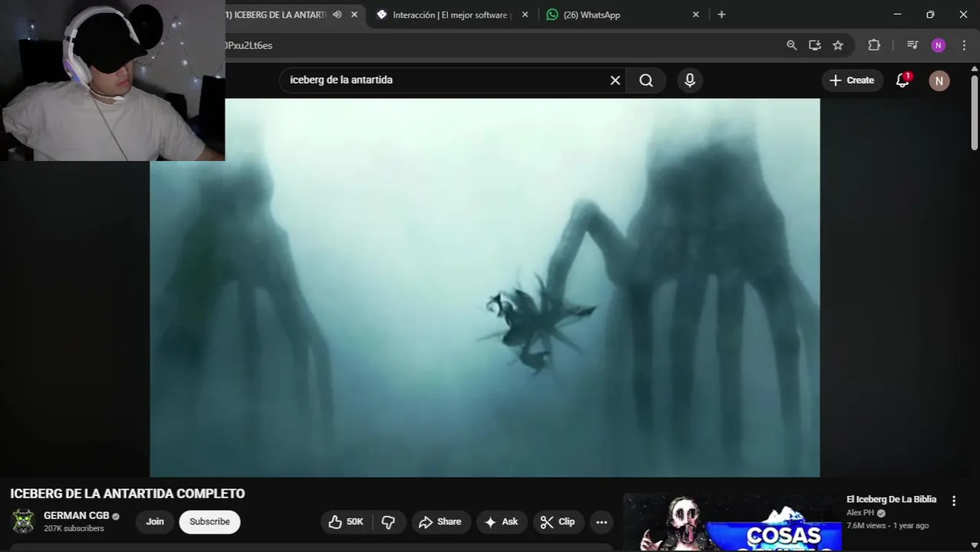Image resolution: width=980 pixels, height=552 pixels.
Task: Open options for El Iceberg De La Biblia
Action: [x=954, y=501]
